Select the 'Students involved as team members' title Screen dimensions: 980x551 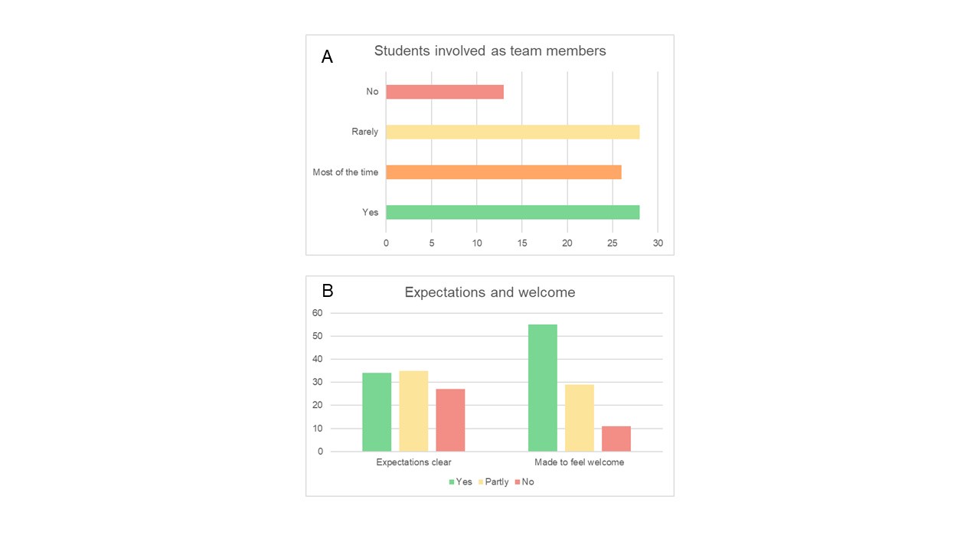tap(490, 51)
